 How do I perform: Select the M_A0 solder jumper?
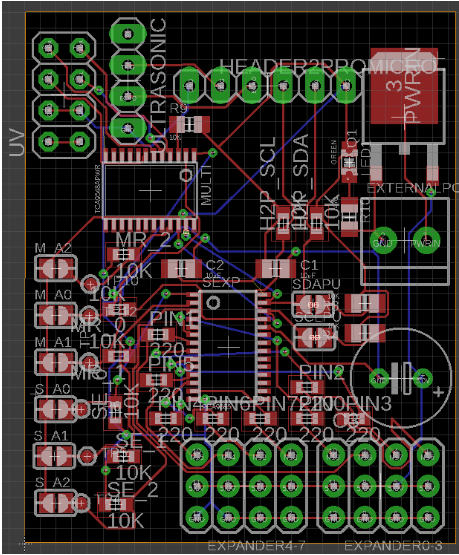click(x=56, y=315)
